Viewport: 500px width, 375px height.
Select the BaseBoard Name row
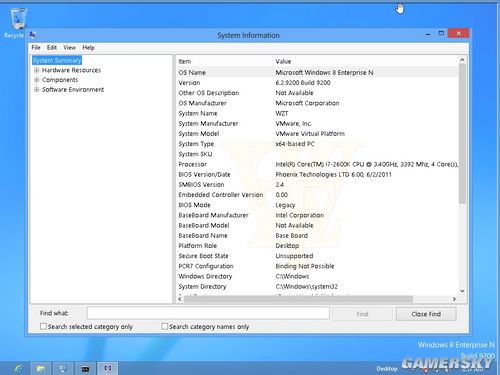317,236
